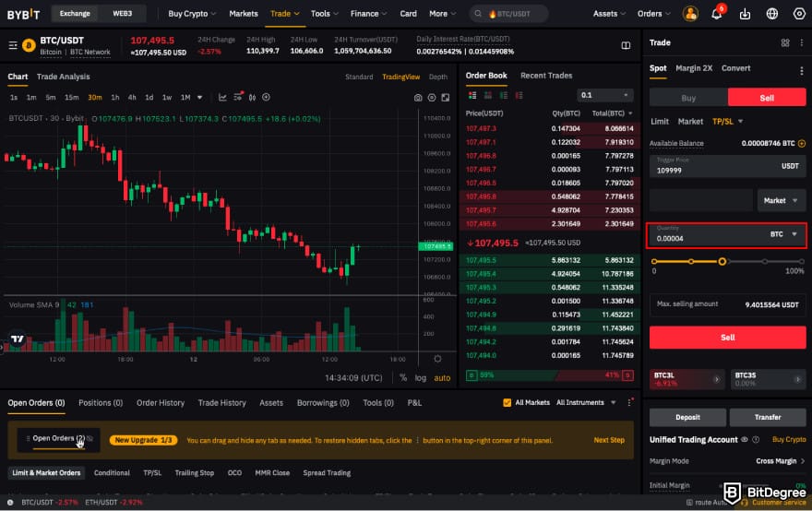Open the hamburger menu beside BTC/USDT

click(x=13, y=45)
